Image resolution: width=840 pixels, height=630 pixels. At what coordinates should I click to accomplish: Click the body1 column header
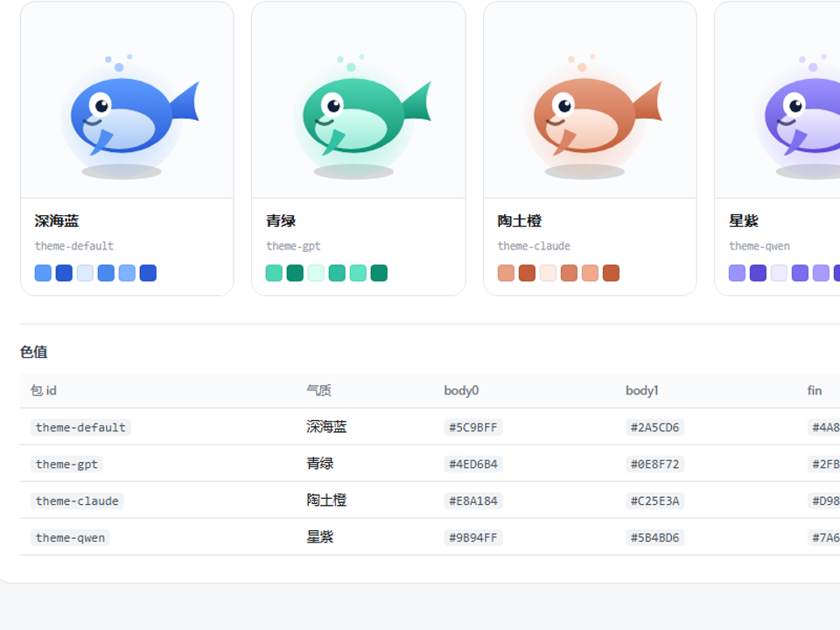[x=641, y=390]
